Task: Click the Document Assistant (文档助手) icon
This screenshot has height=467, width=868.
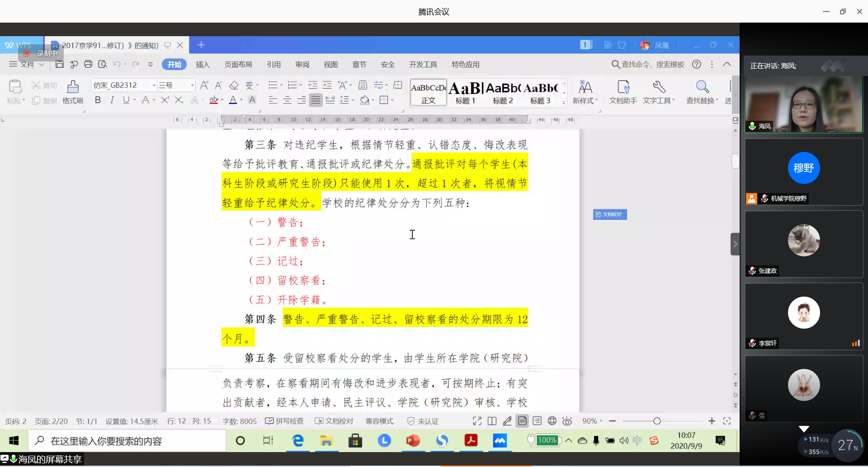Action: click(x=623, y=92)
